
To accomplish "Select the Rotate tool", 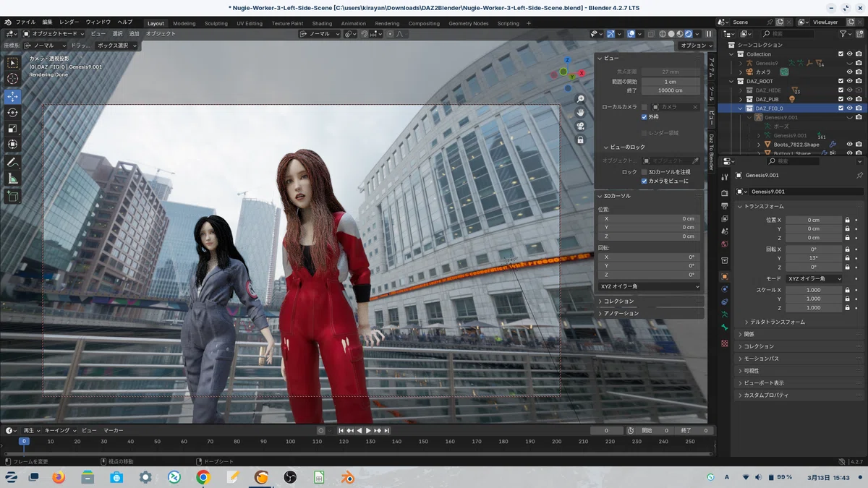I will 12,112.
